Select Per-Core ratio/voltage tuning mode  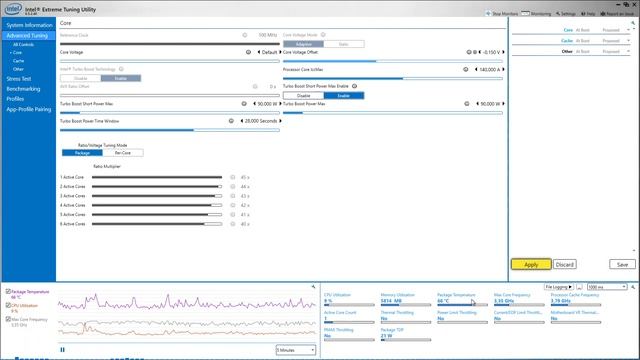[123, 153]
